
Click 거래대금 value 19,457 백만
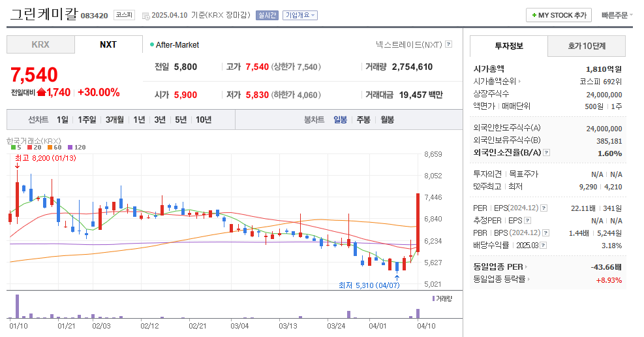(x=421, y=95)
